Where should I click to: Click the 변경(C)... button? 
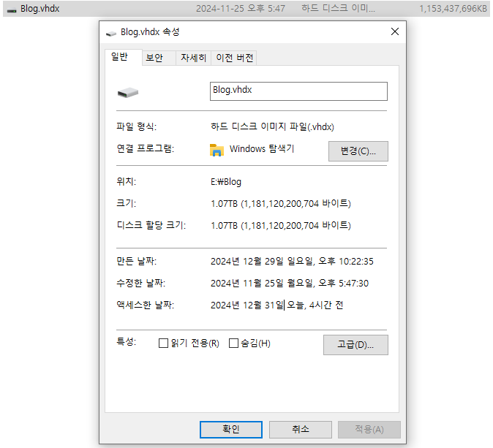pos(358,151)
